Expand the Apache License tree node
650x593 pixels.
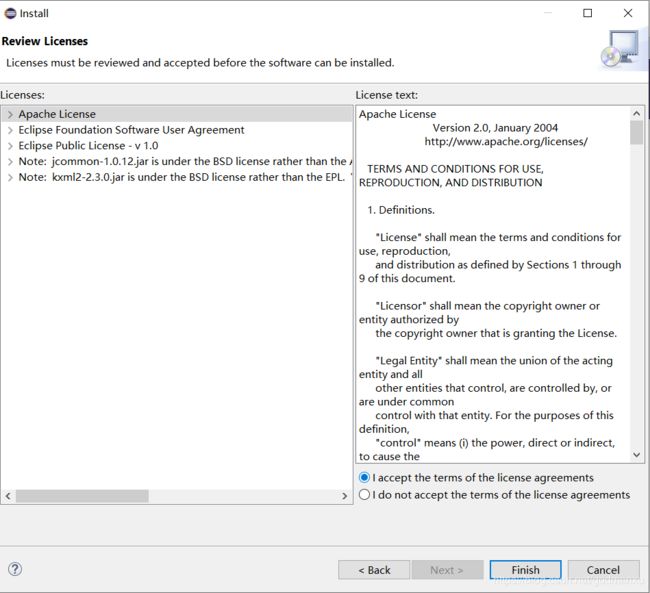click(10, 114)
